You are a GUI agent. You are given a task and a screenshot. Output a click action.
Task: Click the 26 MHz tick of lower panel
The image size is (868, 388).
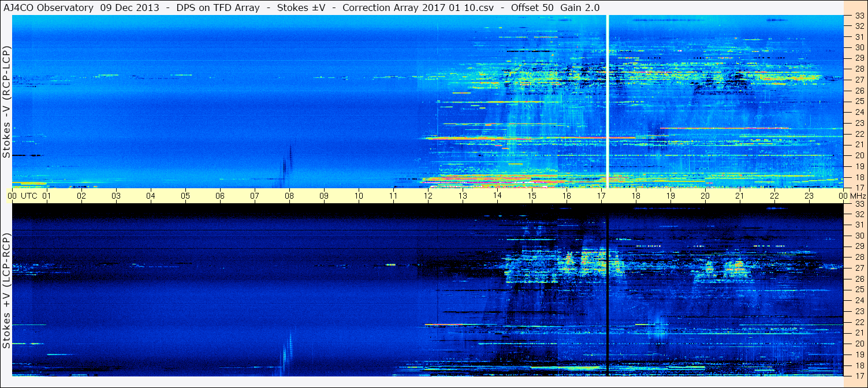coord(859,278)
